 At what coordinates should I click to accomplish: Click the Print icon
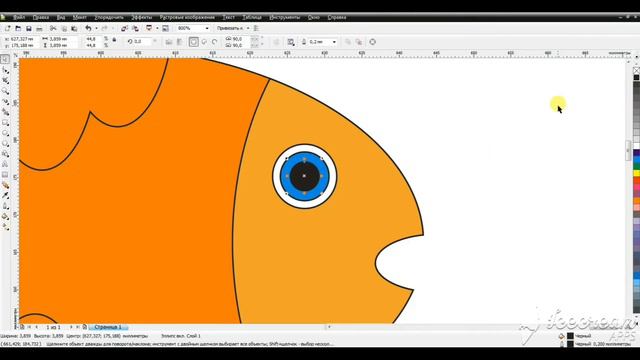click(x=39, y=28)
